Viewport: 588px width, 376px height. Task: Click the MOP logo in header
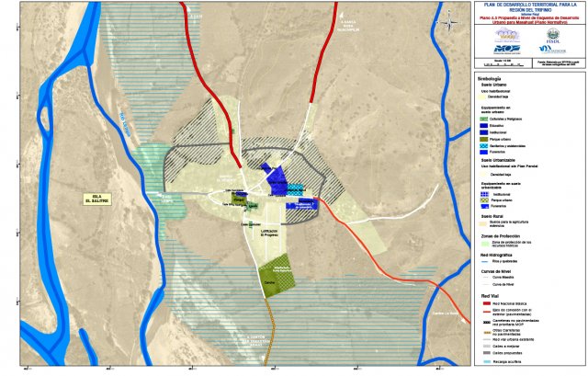(x=506, y=46)
